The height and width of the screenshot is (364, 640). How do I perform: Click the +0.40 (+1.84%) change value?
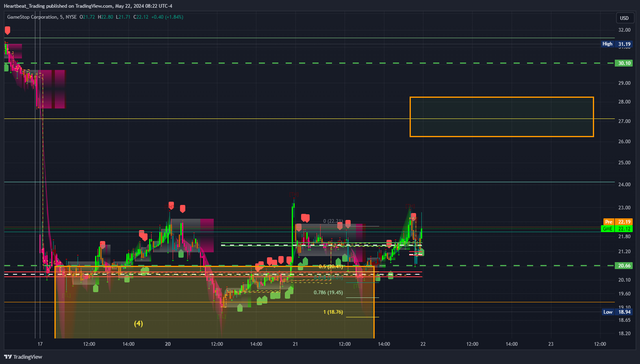[167, 17]
